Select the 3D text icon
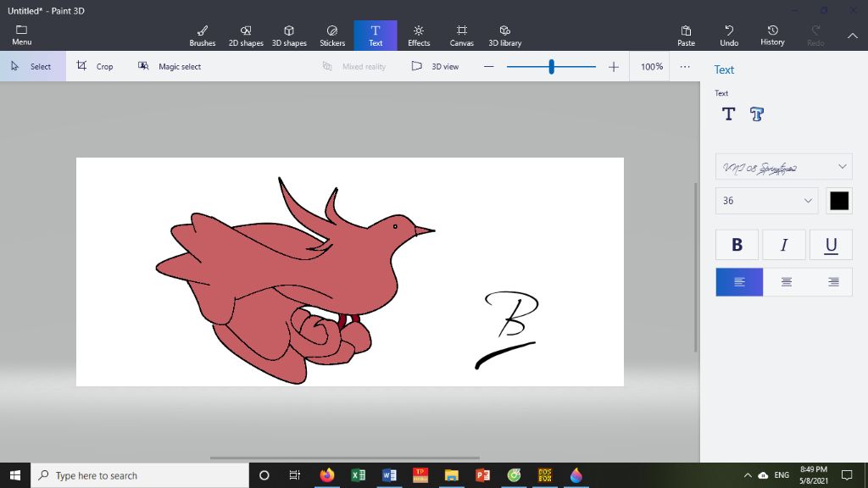868x488 pixels. 757,114
